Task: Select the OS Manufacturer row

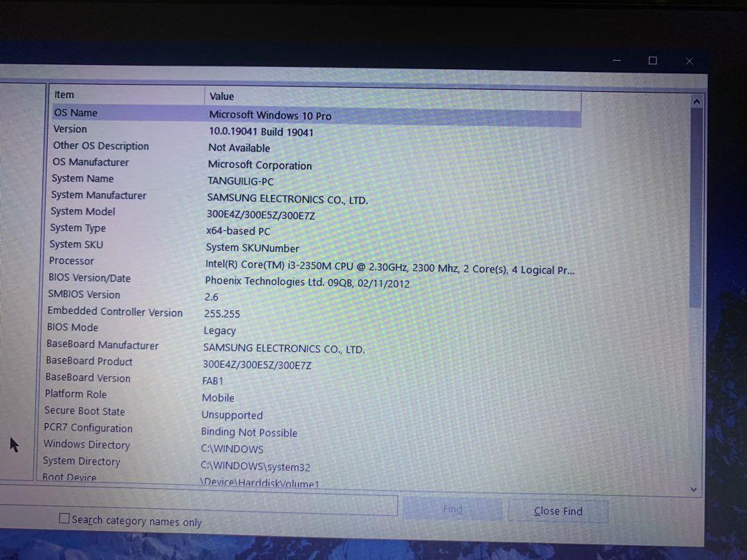Action: point(91,162)
